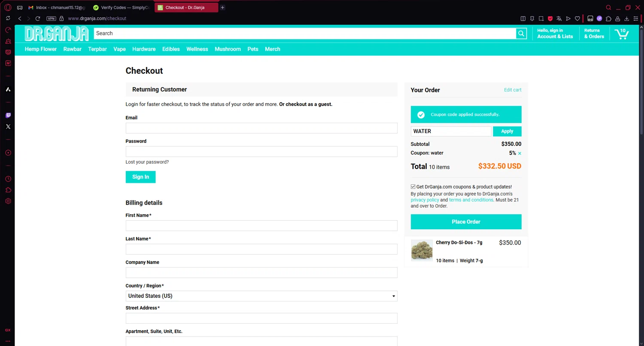This screenshot has width=644, height=346.
Task: Click Lost your password link
Action: tap(147, 162)
